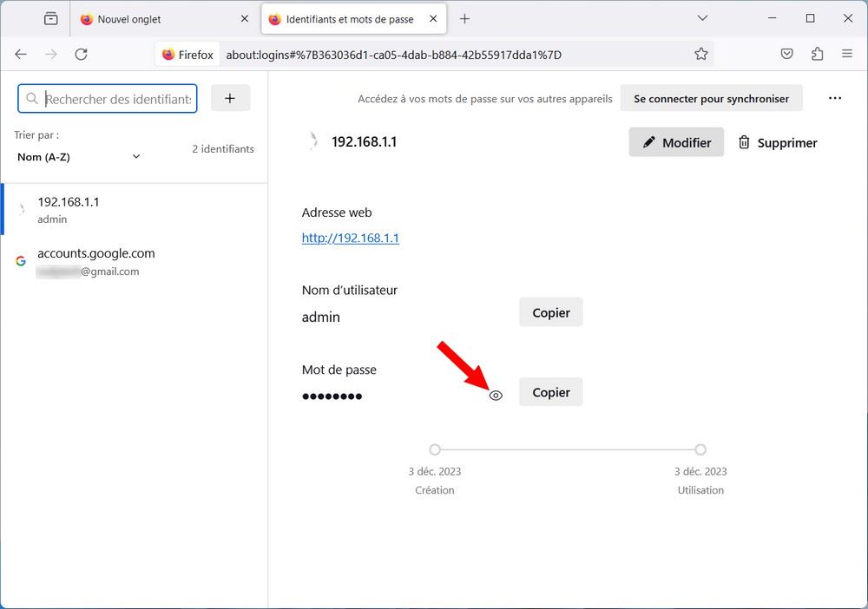Open the three-dot options menu
Screen dimensions: 868x609
[x=835, y=98]
